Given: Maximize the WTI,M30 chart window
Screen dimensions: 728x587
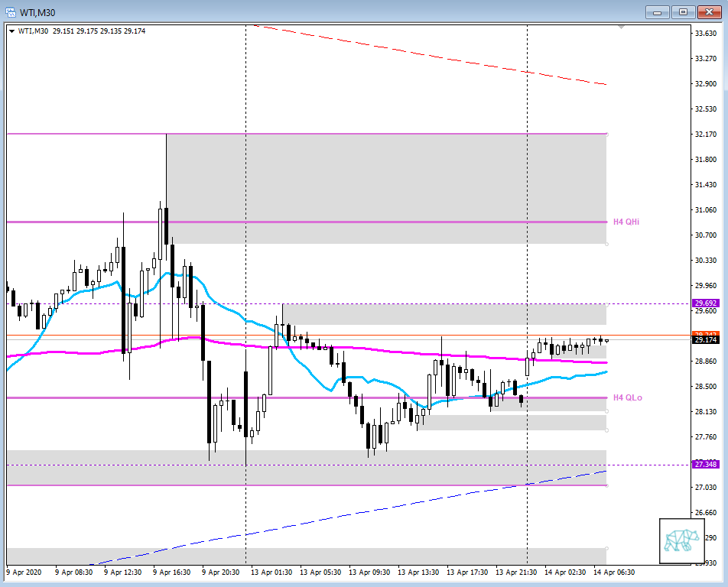Looking at the screenshot, I should click(683, 12).
